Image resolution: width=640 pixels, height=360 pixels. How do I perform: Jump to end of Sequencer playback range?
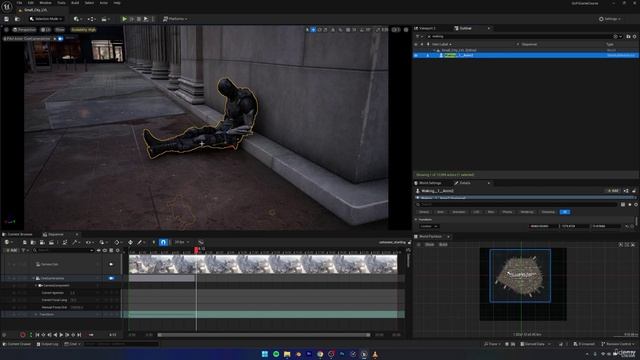[79, 335]
